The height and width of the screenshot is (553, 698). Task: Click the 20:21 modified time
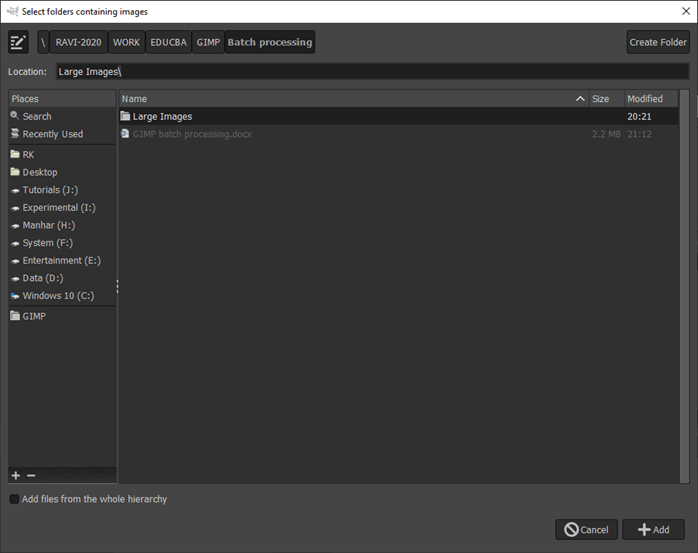tap(639, 116)
